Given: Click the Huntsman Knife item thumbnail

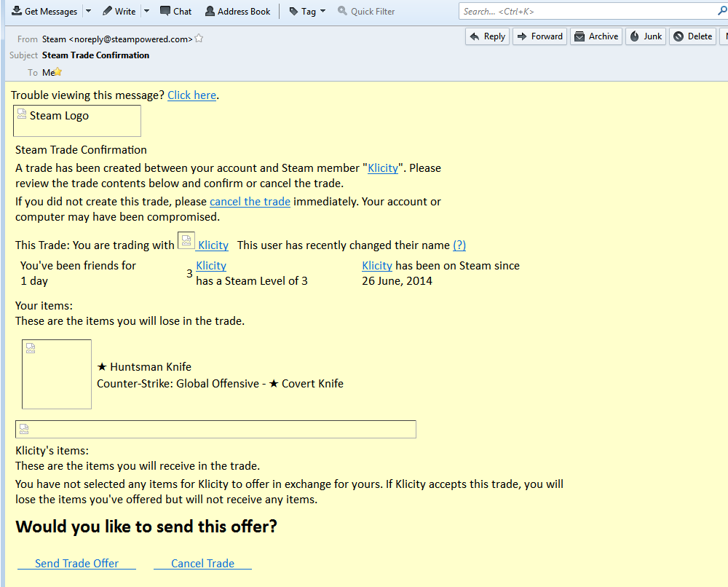Looking at the screenshot, I should click(57, 374).
